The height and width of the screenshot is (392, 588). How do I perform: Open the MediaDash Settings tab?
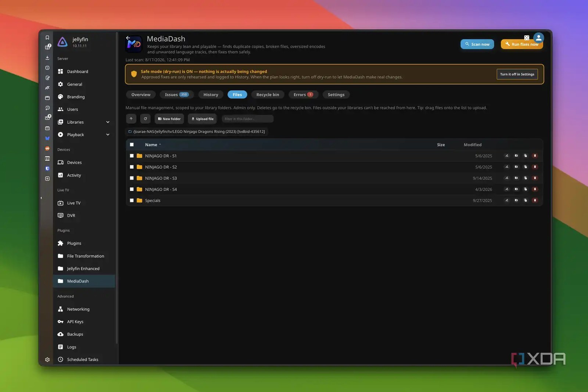click(336, 95)
